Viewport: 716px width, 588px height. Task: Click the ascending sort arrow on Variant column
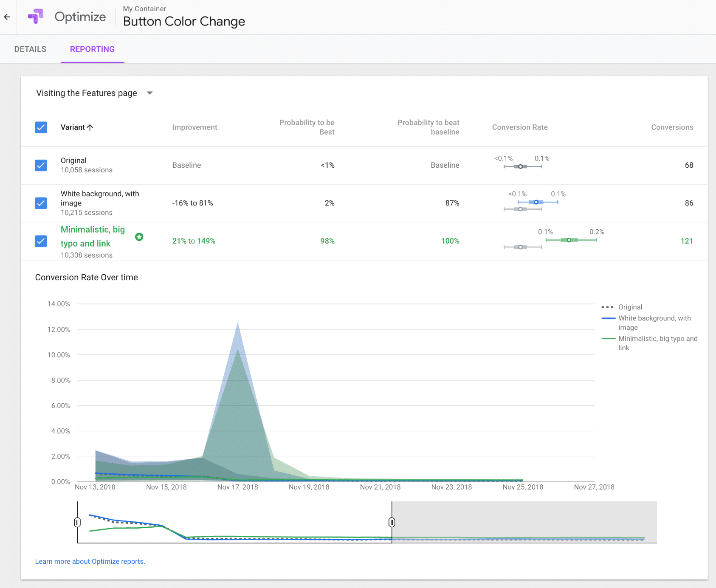click(x=90, y=127)
